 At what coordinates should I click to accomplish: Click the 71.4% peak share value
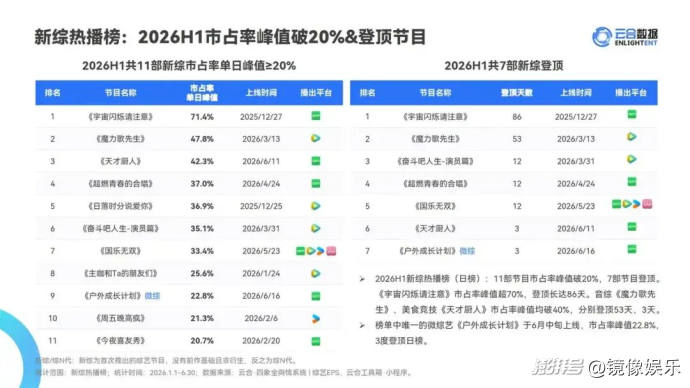[202, 117]
